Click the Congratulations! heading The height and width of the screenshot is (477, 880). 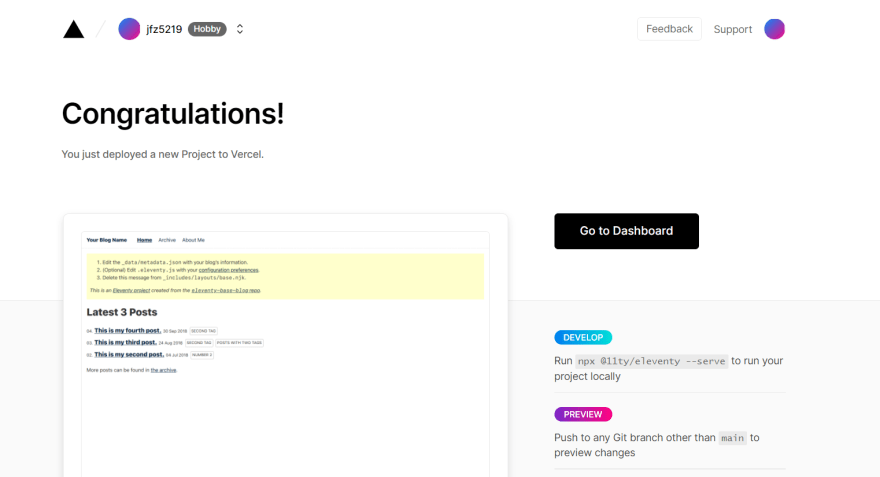point(173,113)
